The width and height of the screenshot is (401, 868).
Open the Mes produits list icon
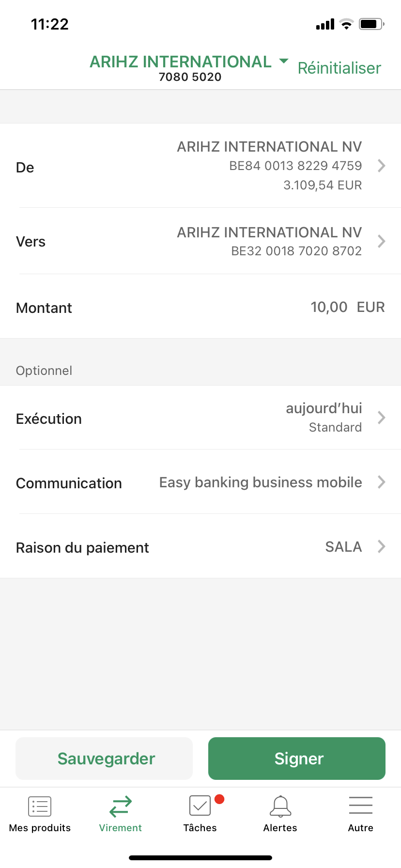point(40,806)
